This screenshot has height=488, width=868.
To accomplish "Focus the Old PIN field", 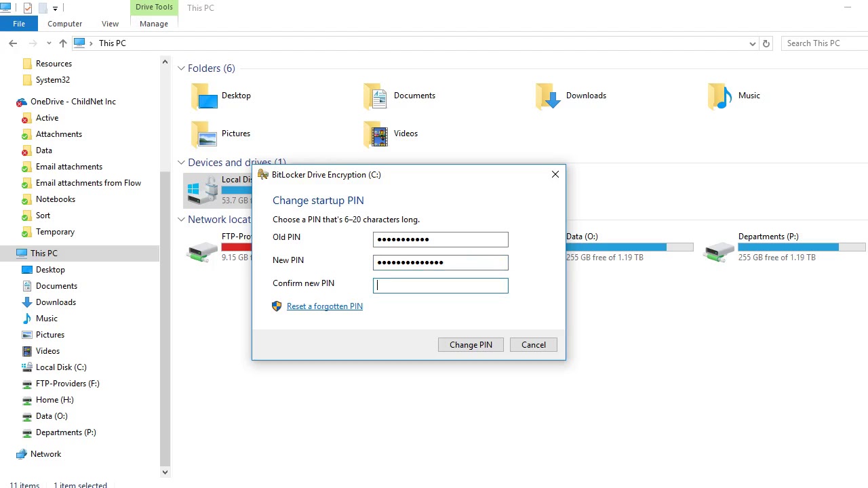I will (x=441, y=239).
